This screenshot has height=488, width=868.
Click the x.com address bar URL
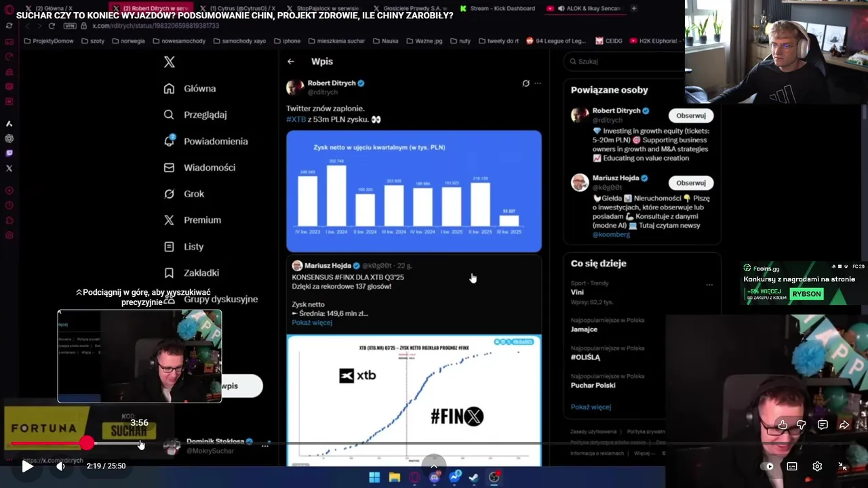pos(155,26)
